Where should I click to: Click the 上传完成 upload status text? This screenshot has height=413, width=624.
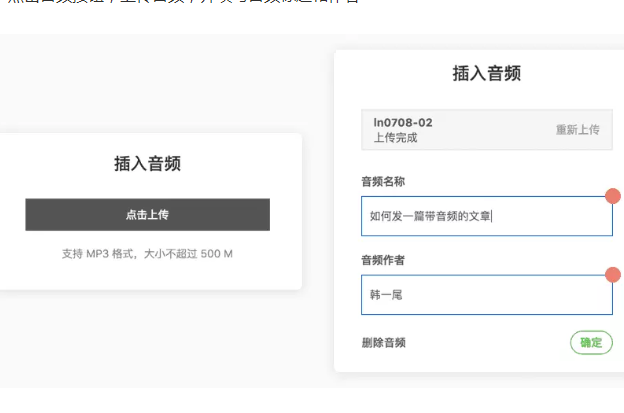click(395, 138)
